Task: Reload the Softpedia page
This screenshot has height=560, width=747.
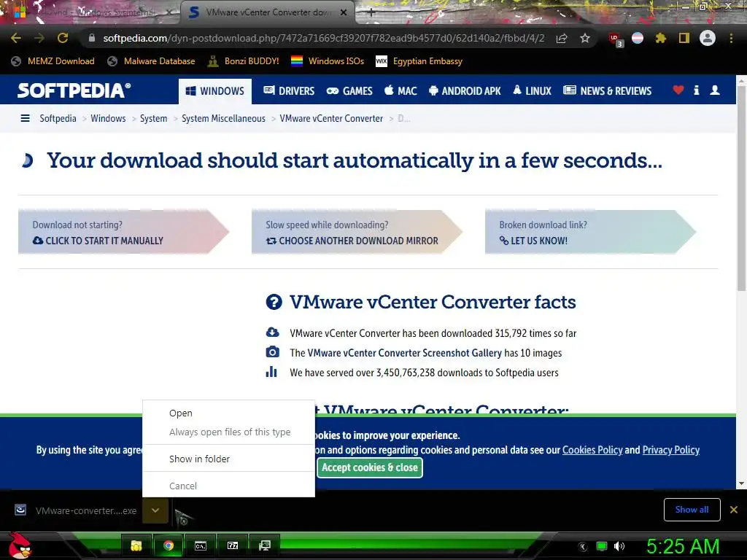Action: [x=63, y=38]
